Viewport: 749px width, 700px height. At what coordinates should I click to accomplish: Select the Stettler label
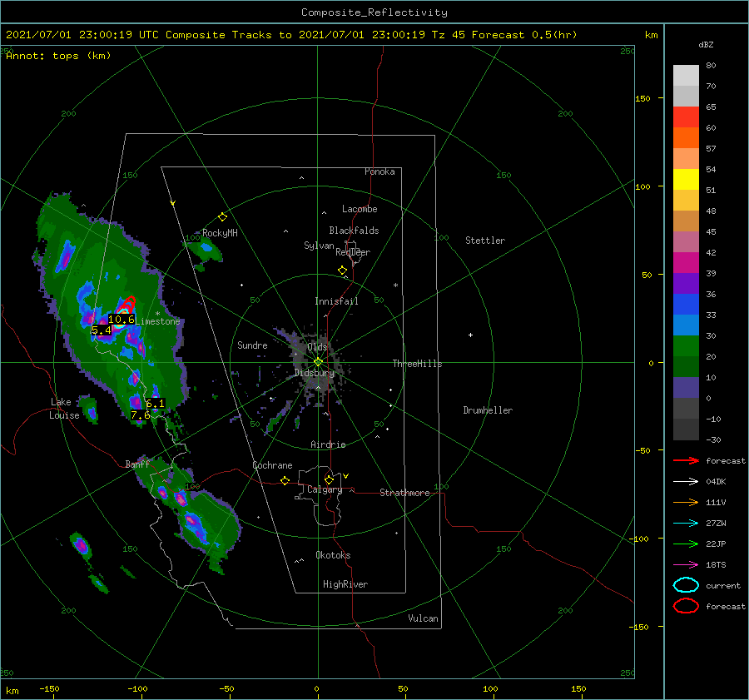pyautogui.click(x=485, y=241)
